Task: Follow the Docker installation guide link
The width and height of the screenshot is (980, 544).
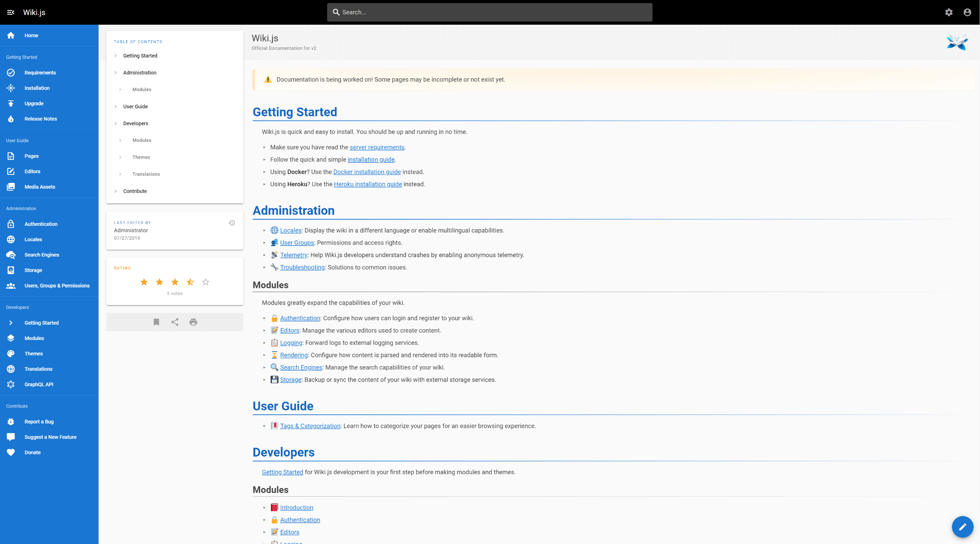Action: [x=367, y=172]
